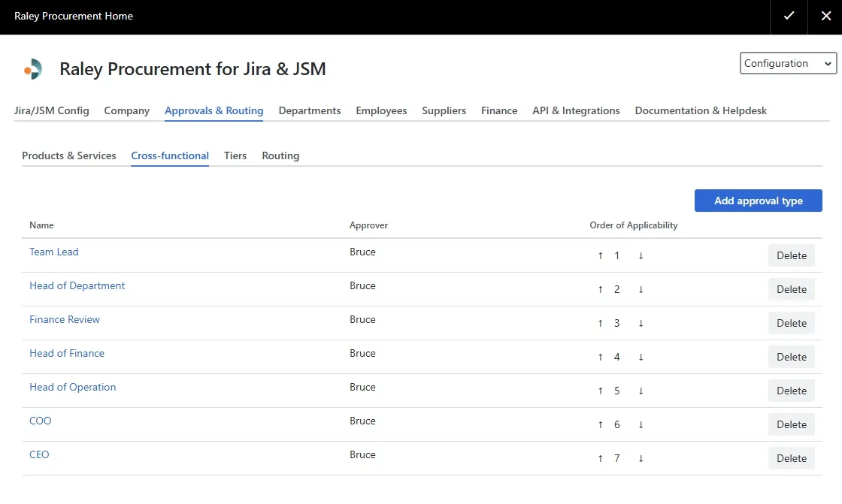
Task: Move Head of Operation up
Action: pyautogui.click(x=601, y=391)
